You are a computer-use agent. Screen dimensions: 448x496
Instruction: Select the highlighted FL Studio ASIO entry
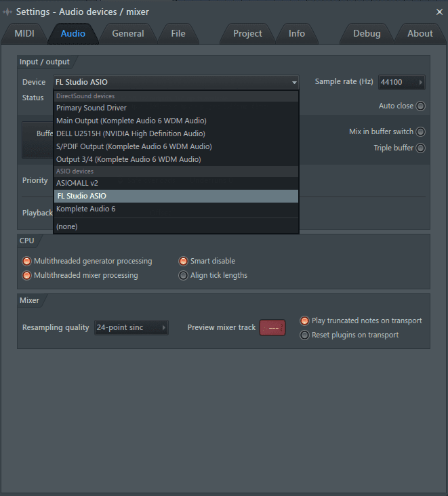(176, 196)
